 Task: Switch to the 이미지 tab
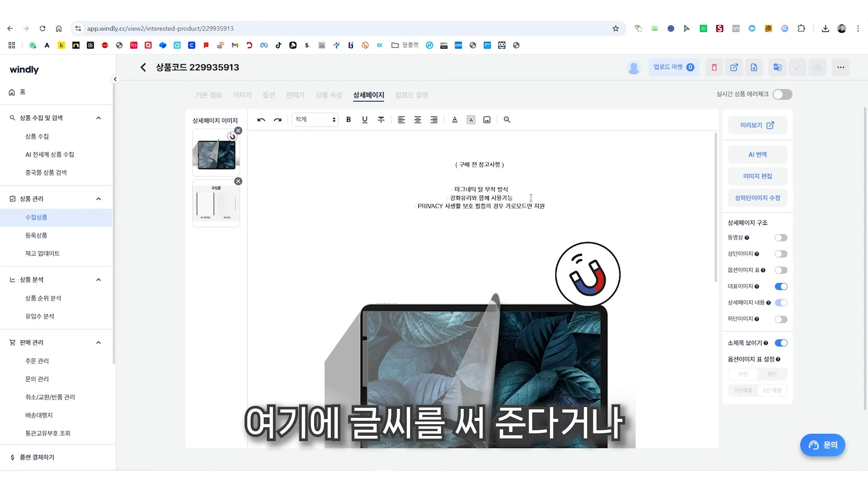pos(242,95)
